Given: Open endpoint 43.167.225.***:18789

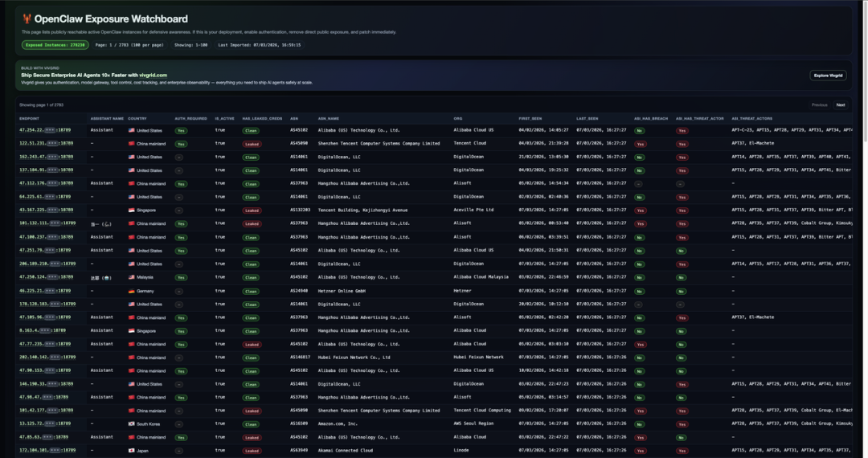Looking at the screenshot, I should point(46,211).
